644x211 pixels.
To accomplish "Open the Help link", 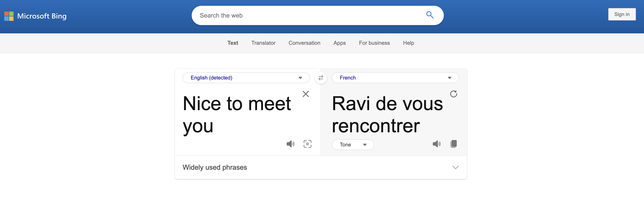I will [408, 43].
